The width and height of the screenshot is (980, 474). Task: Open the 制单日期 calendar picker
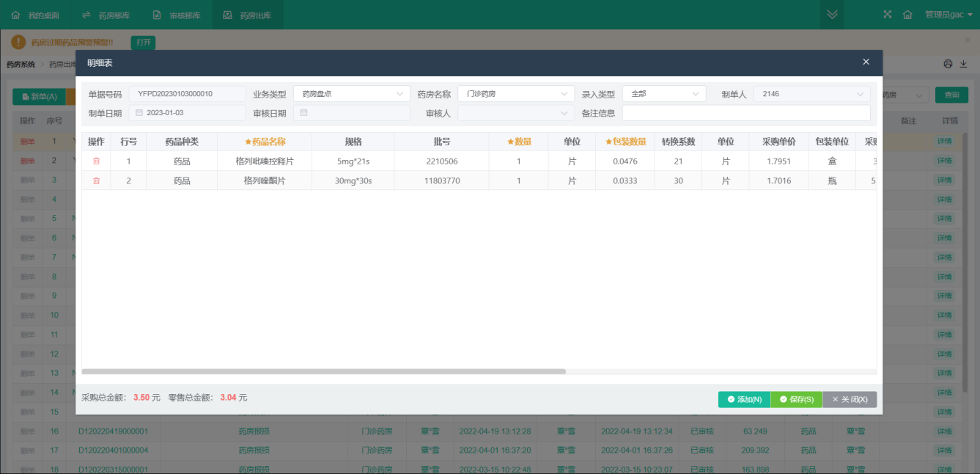tap(187, 113)
